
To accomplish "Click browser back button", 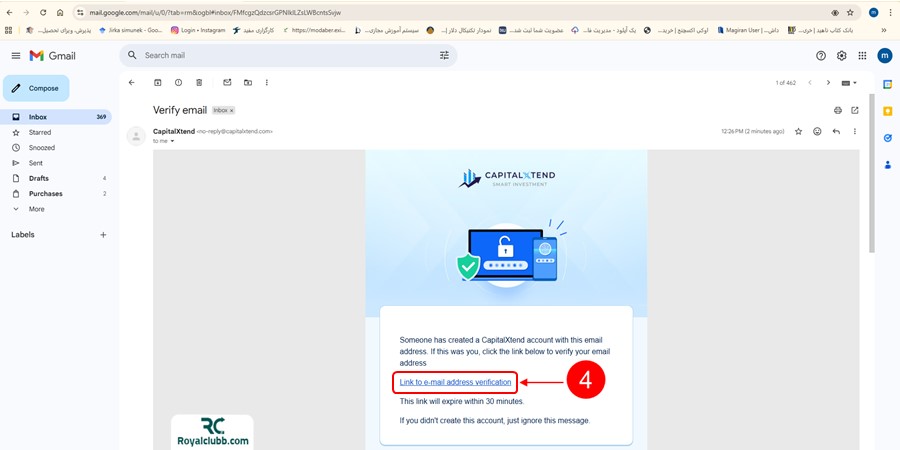I will point(9,13).
